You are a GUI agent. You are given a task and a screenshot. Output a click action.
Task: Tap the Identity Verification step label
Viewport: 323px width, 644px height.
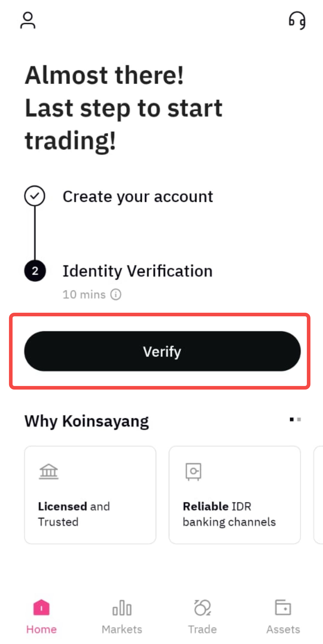[137, 271]
